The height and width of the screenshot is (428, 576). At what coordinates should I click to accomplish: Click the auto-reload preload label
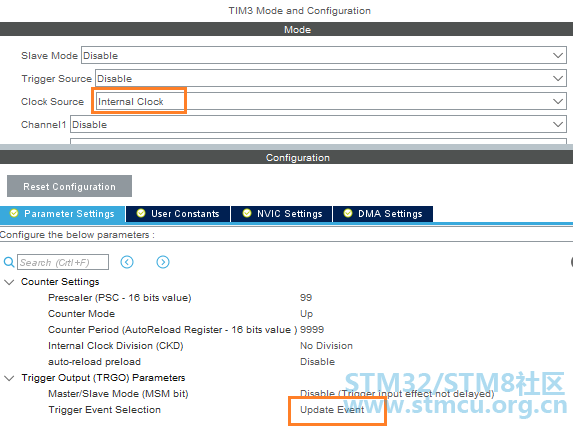(94, 362)
